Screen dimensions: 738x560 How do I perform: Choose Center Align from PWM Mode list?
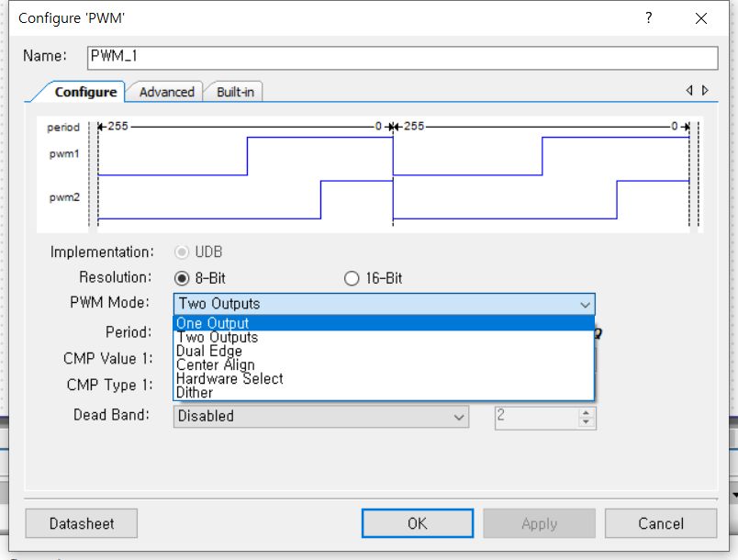[384, 364]
